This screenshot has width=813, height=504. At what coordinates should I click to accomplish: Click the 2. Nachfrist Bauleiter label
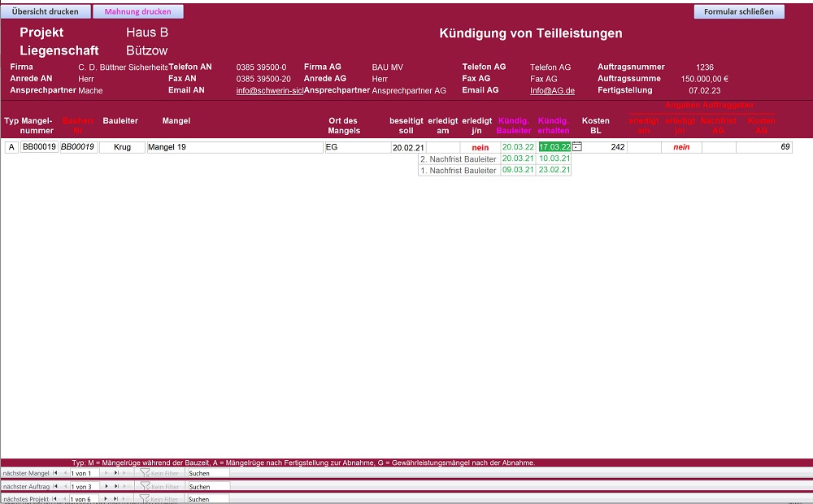pos(459,159)
